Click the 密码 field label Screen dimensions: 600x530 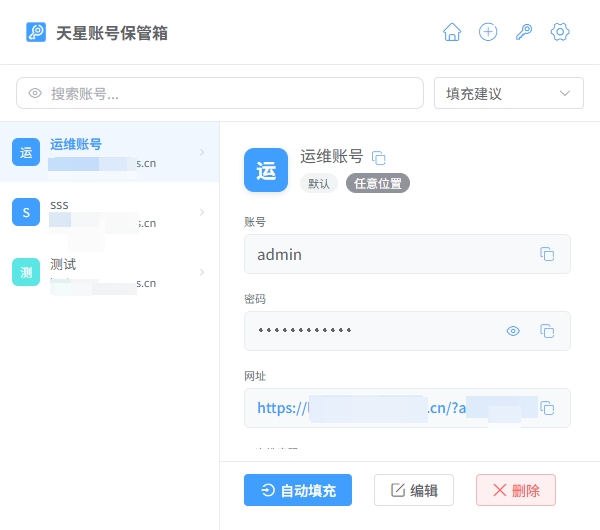click(x=255, y=299)
